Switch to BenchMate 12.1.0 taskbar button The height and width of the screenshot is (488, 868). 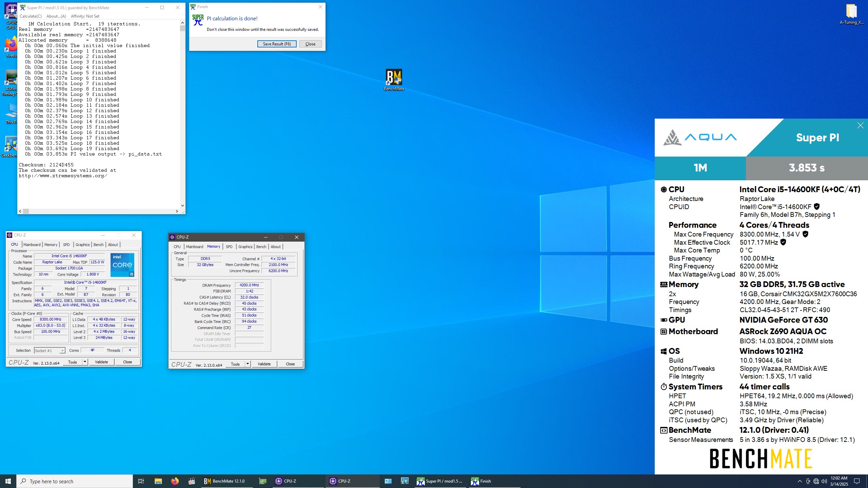226,481
